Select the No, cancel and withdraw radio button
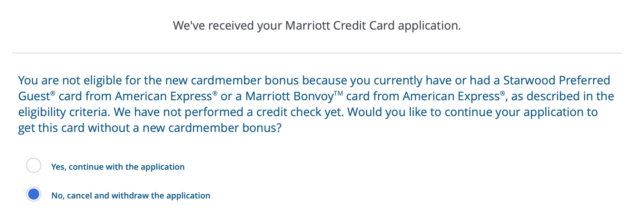644x214 pixels. coord(34,194)
